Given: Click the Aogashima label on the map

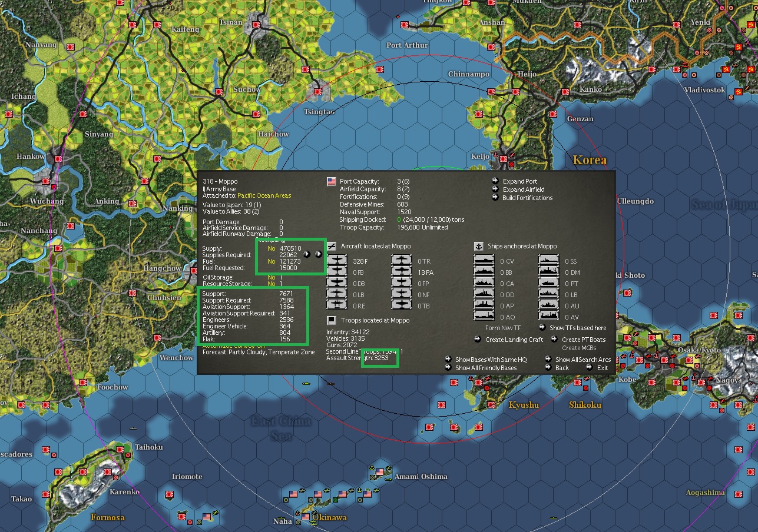Looking at the screenshot, I should [x=705, y=493].
